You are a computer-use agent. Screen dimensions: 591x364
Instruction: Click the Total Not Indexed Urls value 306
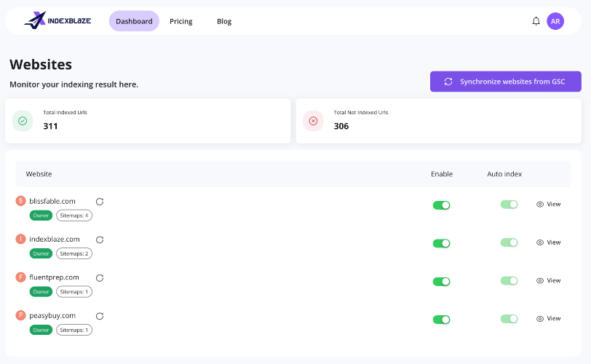[x=341, y=126]
